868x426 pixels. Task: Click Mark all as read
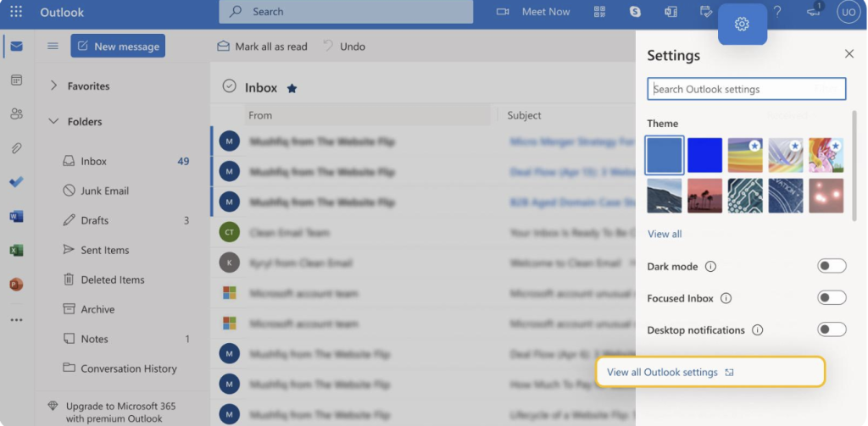[x=262, y=47]
